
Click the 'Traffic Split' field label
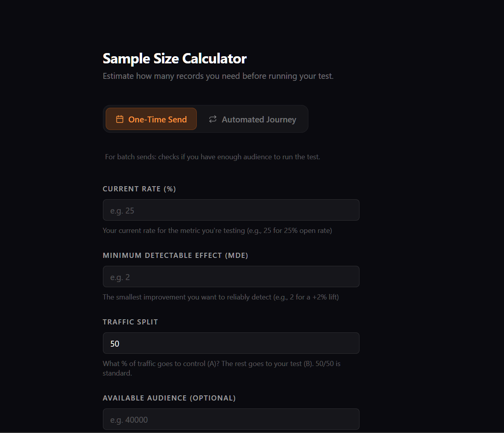pyautogui.click(x=130, y=322)
